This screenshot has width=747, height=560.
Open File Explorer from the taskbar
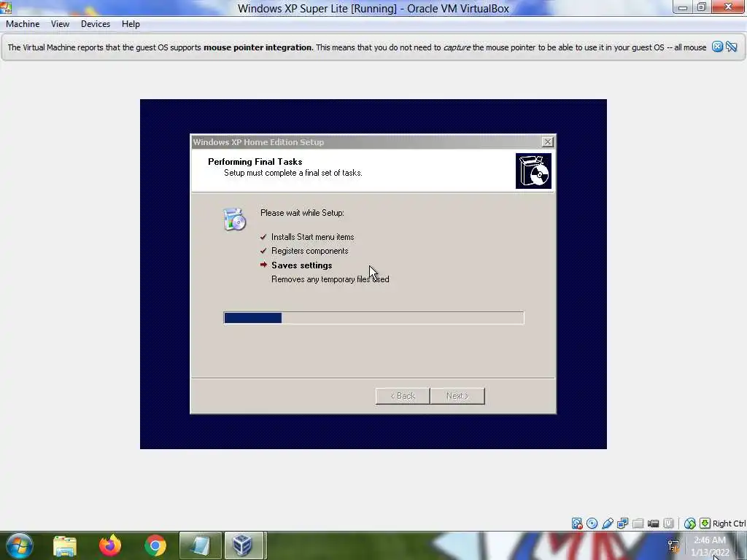point(65,546)
